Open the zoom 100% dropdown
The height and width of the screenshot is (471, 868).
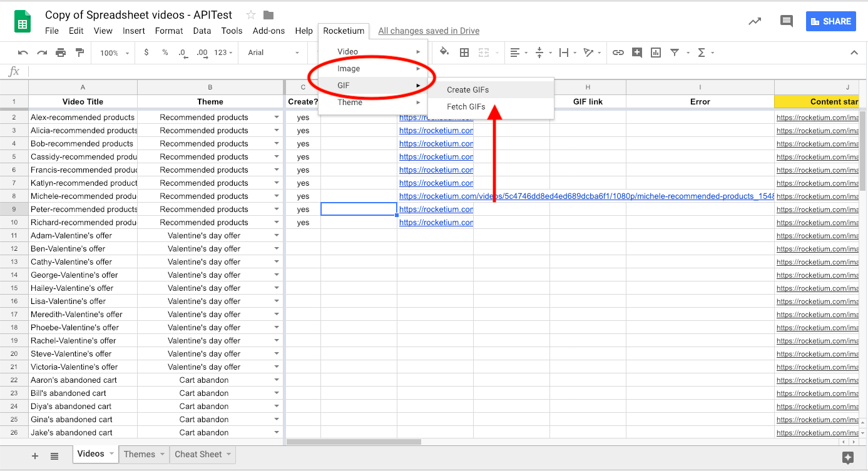pyautogui.click(x=115, y=53)
